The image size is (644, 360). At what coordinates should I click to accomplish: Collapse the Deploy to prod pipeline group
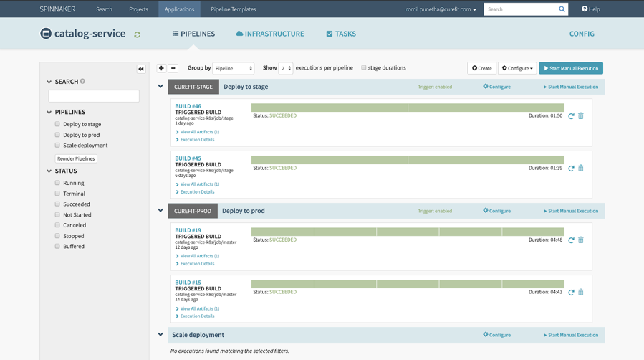pos(160,210)
